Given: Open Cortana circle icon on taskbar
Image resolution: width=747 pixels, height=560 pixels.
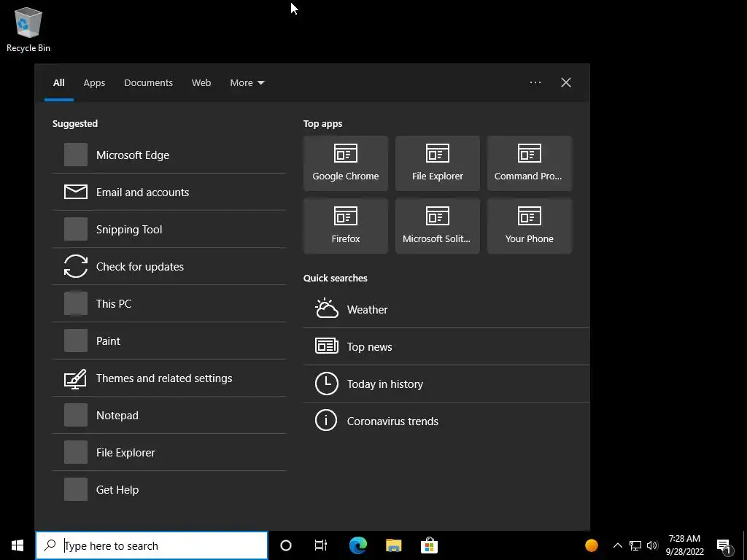Looking at the screenshot, I should [286, 545].
